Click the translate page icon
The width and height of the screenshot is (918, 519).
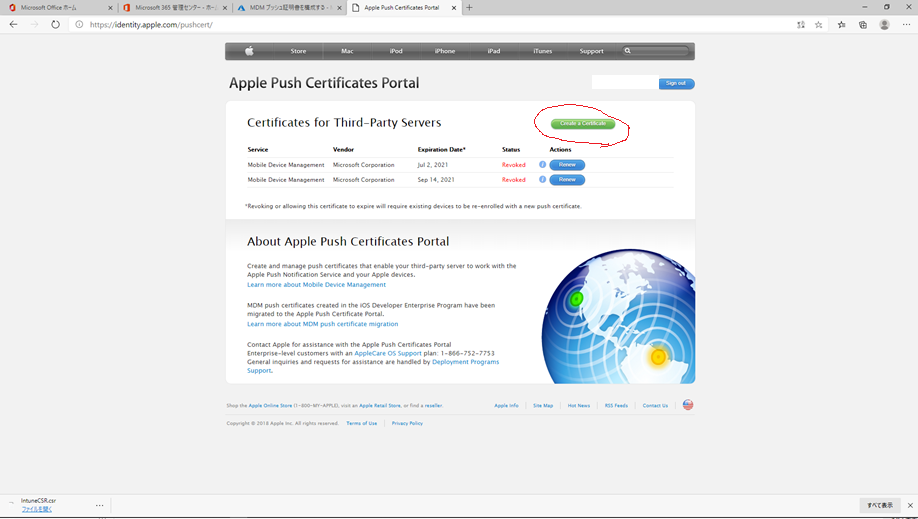(x=801, y=25)
